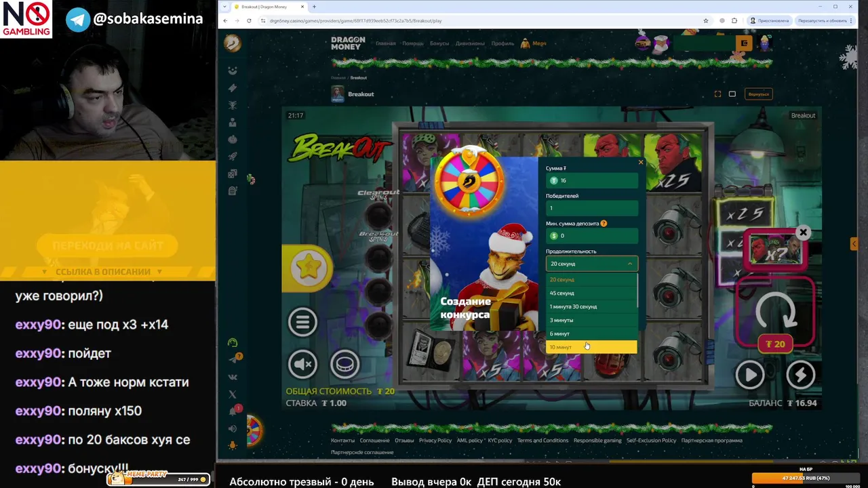Open KYC policy footer link
The image size is (868, 488).
click(500, 441)
